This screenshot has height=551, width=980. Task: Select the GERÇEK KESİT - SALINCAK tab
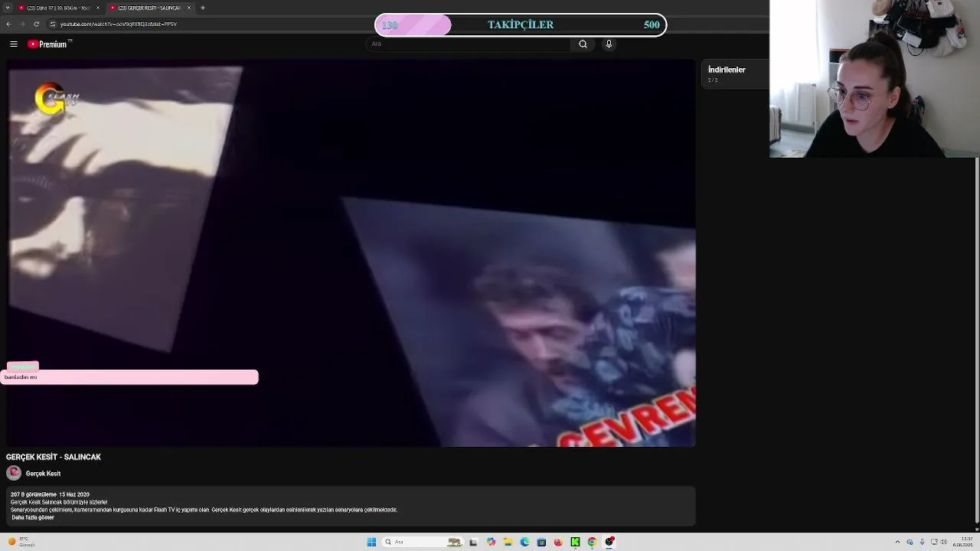[149, 8]
